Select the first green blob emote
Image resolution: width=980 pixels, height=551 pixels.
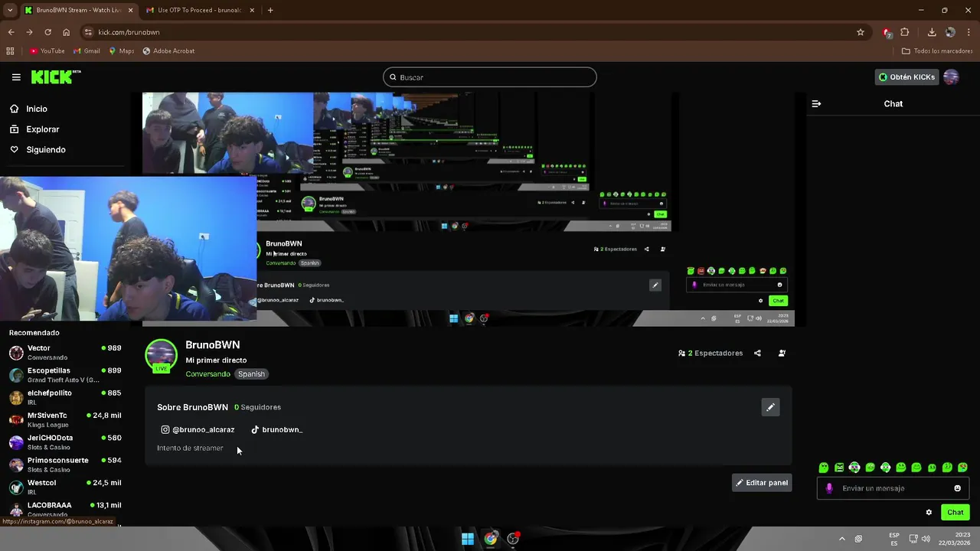(x=824, y=468)
